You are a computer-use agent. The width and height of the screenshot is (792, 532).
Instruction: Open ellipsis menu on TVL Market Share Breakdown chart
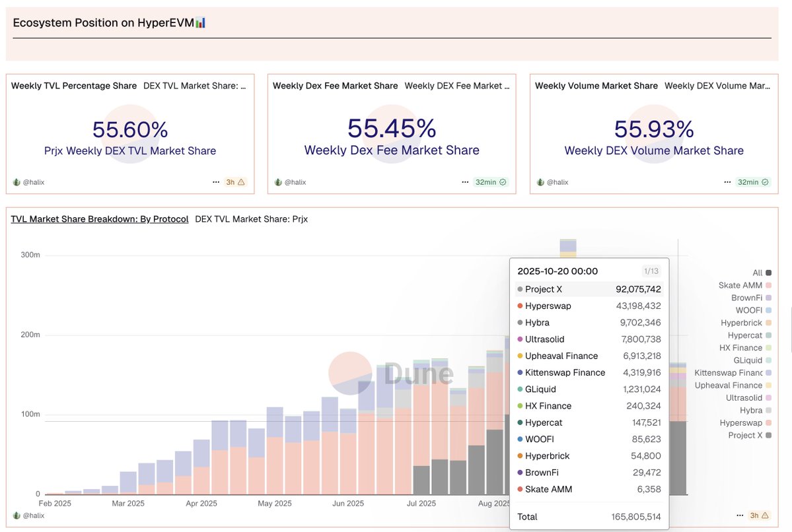[x=740, y=515]
